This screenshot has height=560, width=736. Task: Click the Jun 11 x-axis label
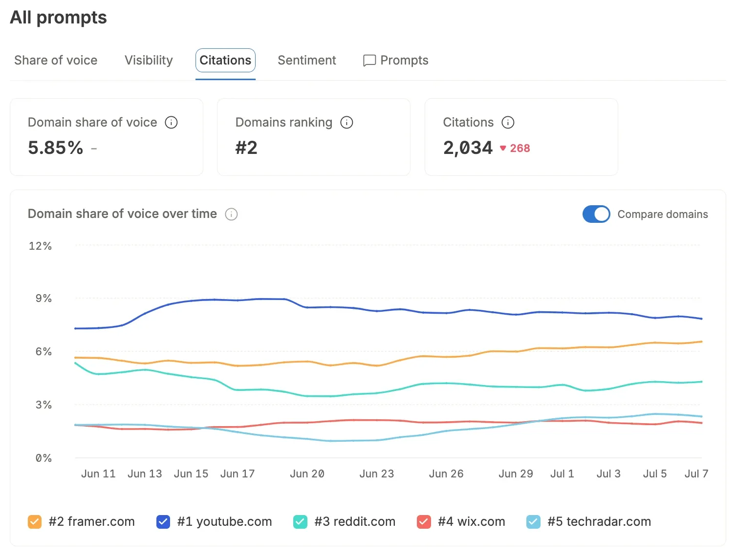(98, 474)
